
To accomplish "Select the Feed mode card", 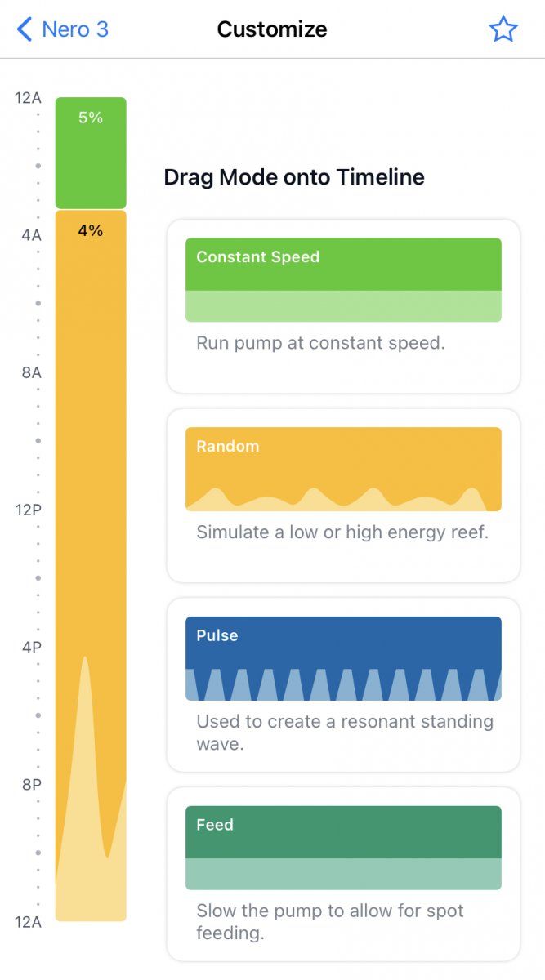I will [343, 874].
